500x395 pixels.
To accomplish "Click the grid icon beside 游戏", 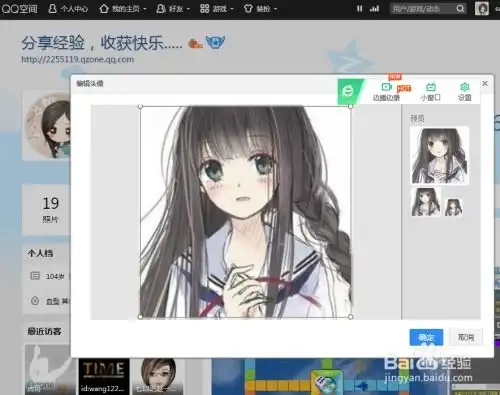I will pos(204,9).
